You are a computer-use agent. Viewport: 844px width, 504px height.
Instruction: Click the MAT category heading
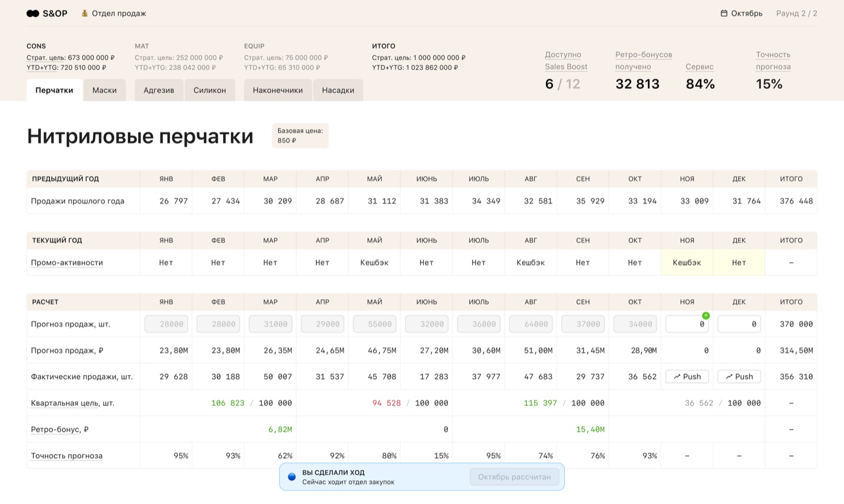coord(142,46)
